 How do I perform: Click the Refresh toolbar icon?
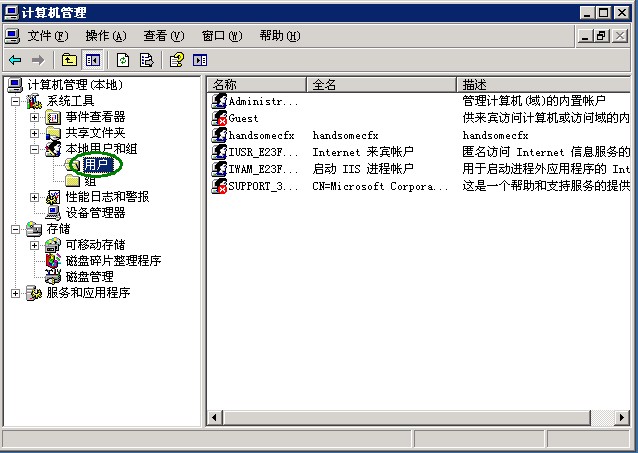click(123, 60)
